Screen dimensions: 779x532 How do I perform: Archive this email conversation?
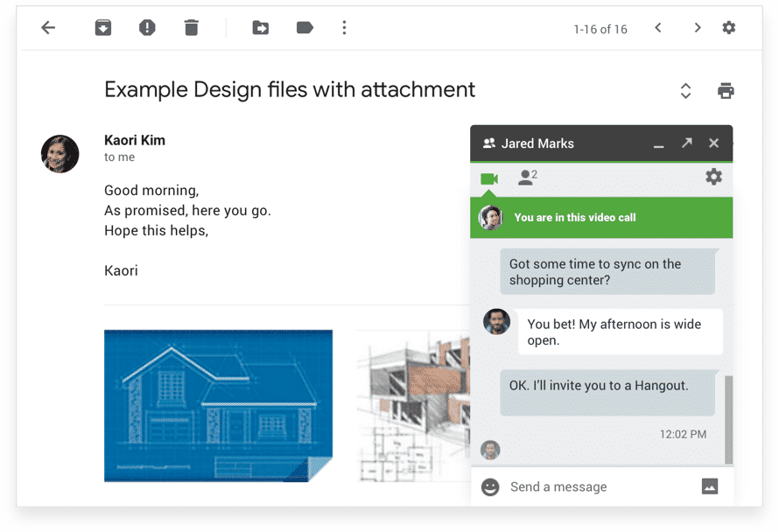coord(102,28)
